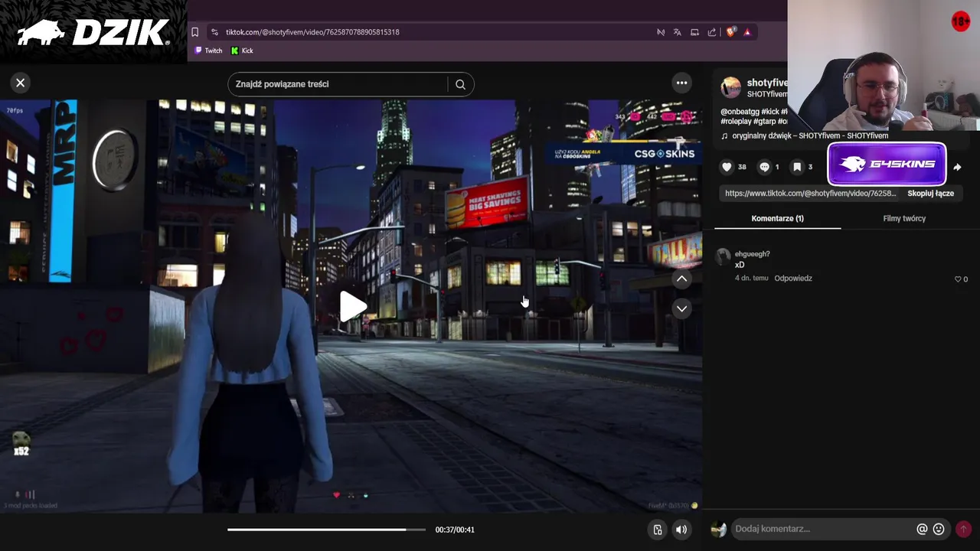This screenshot has width=980, height=551.
Task: Open Brave Shields lion icon
Action: (731, 32)
